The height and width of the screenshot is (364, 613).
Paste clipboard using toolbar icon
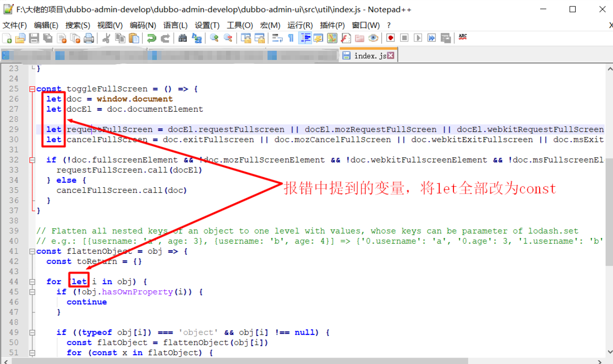pyautogui.click(x=134, y=38)
